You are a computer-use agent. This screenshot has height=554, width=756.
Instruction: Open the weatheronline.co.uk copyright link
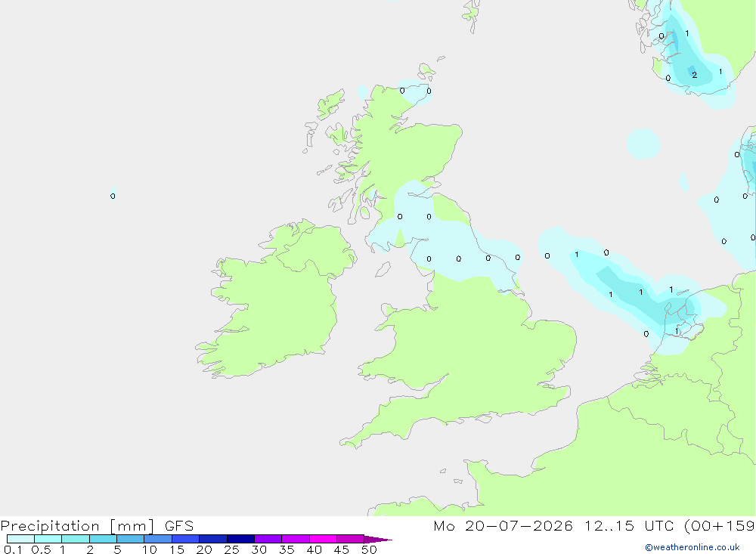(692, 547)
